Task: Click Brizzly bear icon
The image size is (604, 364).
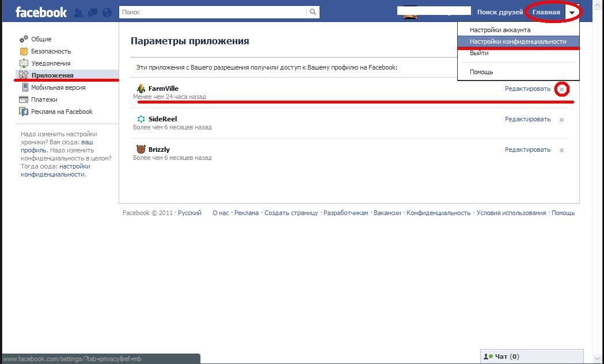Action: pos(141,150)
